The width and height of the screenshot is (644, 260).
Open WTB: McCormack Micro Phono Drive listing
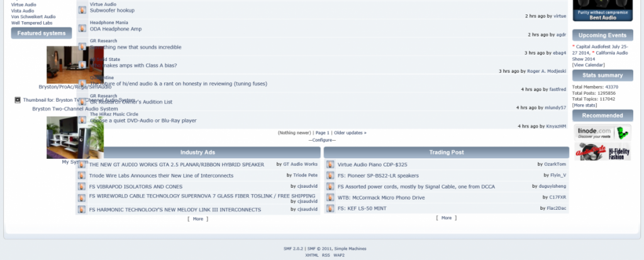click(381, 198)
